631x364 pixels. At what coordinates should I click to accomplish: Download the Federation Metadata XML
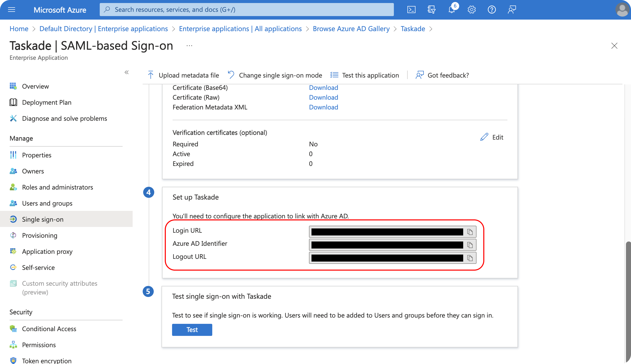[323, 107]
